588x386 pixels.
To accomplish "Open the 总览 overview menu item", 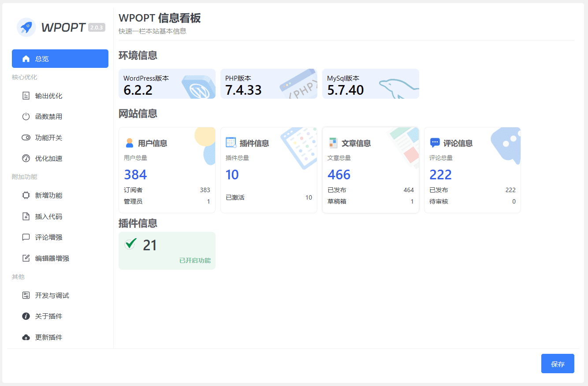I will 60,59.
